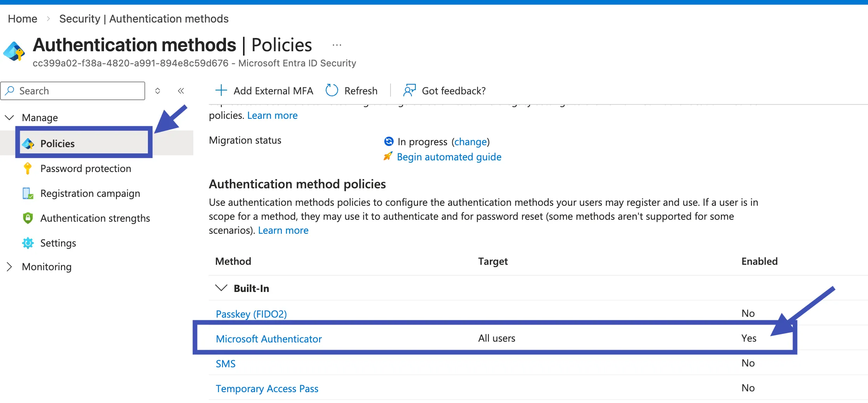This screenshot has width=868, height=403.
Task: Click the Got feedback person icon
Action: (x=409, y=90)
